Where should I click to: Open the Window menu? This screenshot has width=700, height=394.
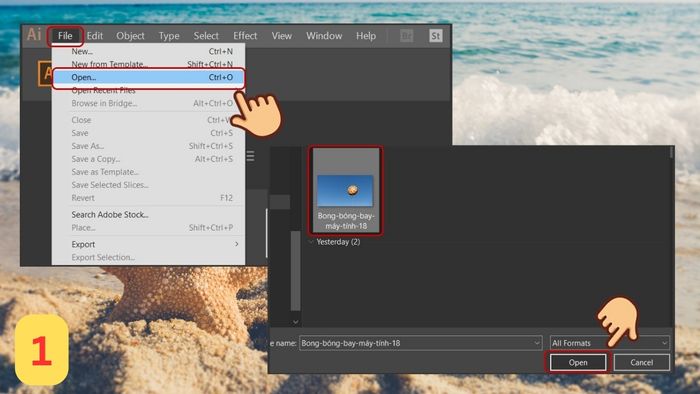[x=324, y=36]
